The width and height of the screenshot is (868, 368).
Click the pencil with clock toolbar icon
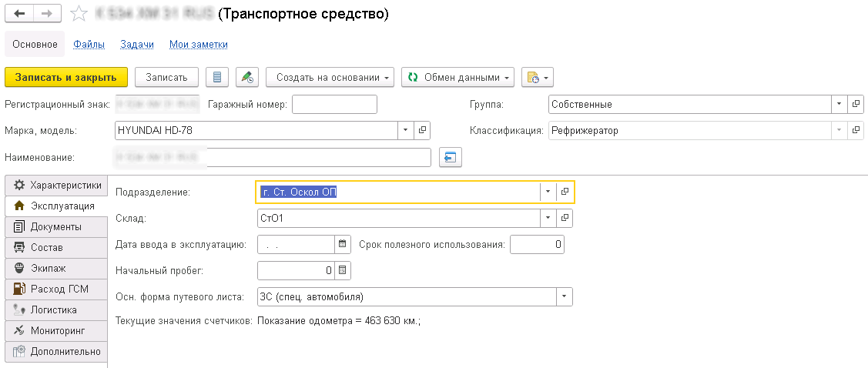click(x=247, y=78)
